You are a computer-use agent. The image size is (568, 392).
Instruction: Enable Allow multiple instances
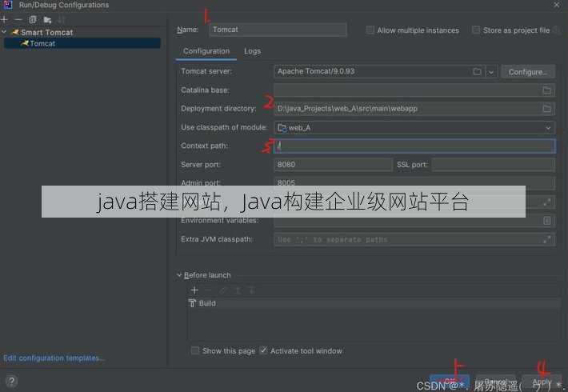tap(370, 30)
